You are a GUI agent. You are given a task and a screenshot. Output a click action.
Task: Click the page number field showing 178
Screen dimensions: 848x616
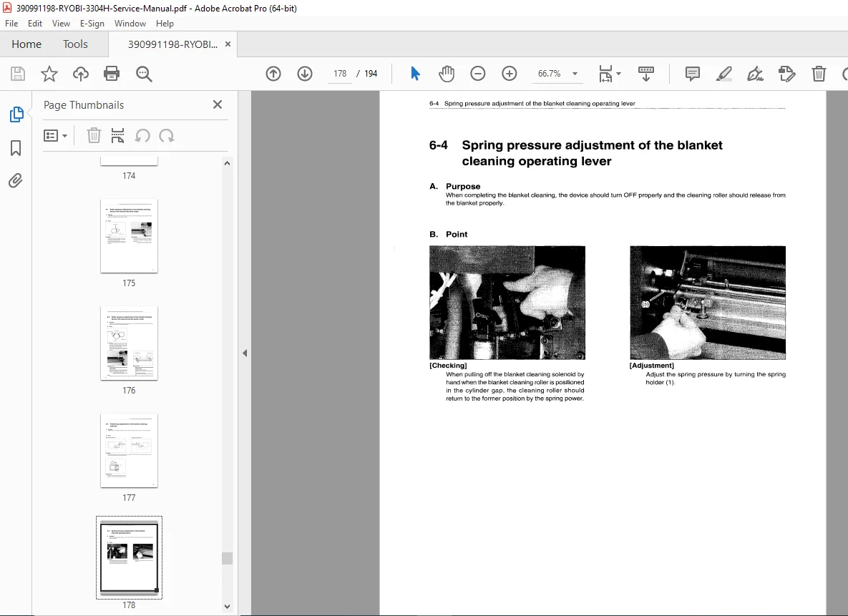coord(340,74)
